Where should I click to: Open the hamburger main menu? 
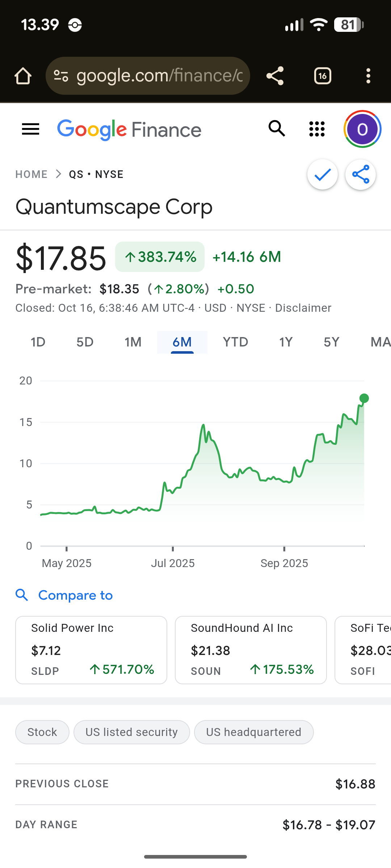click(x=30, y=129)
